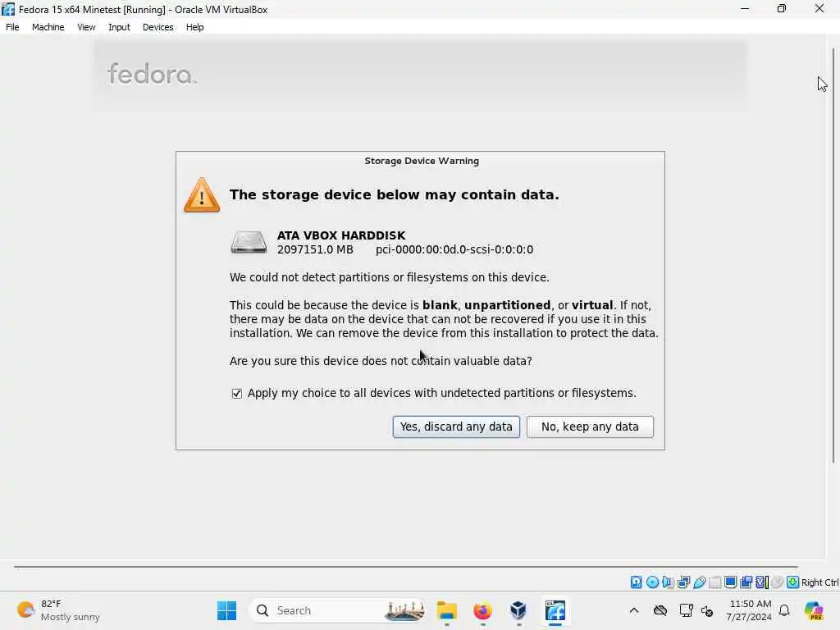Click the hard disk drive icon
The width and height of the screenshot is (840, 630).
(249, 242)
